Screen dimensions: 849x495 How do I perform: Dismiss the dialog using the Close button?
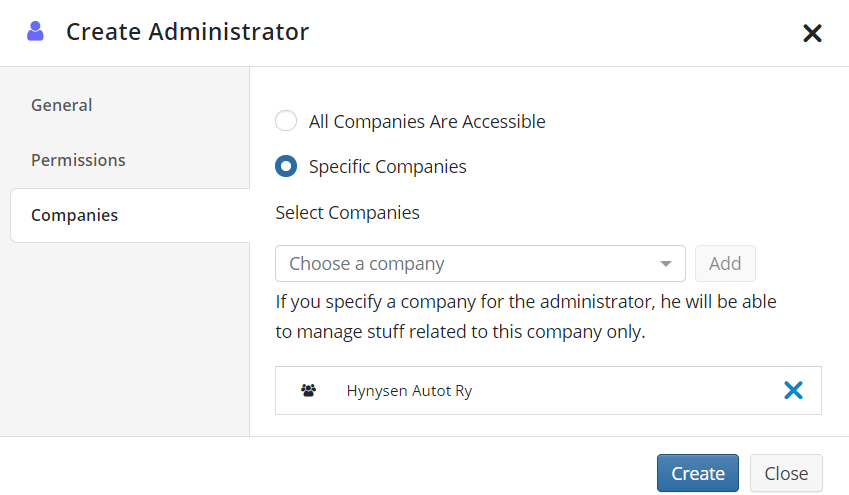pos(786,473)
